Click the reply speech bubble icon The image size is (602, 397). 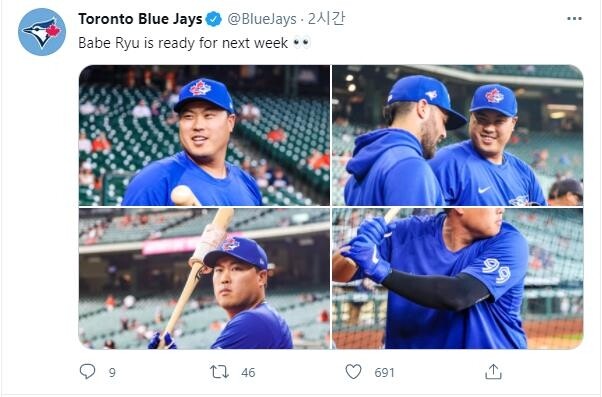click(87, 371)
